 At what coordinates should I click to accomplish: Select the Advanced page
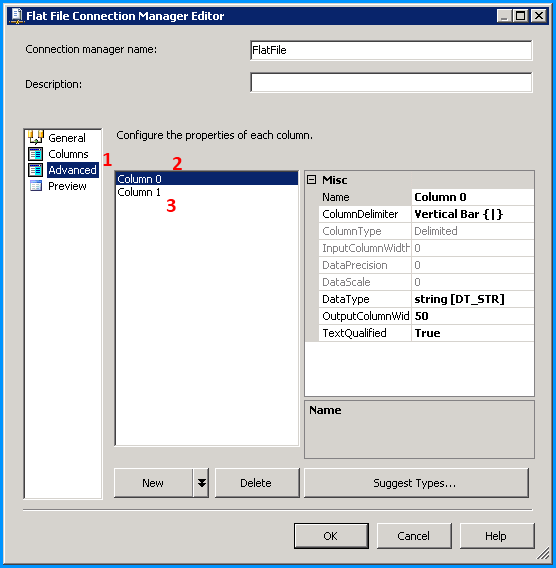[x=72, y=170]
